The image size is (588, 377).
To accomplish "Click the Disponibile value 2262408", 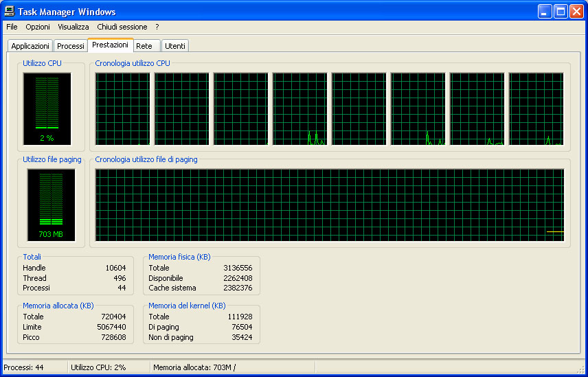I will tap(238, 278).
